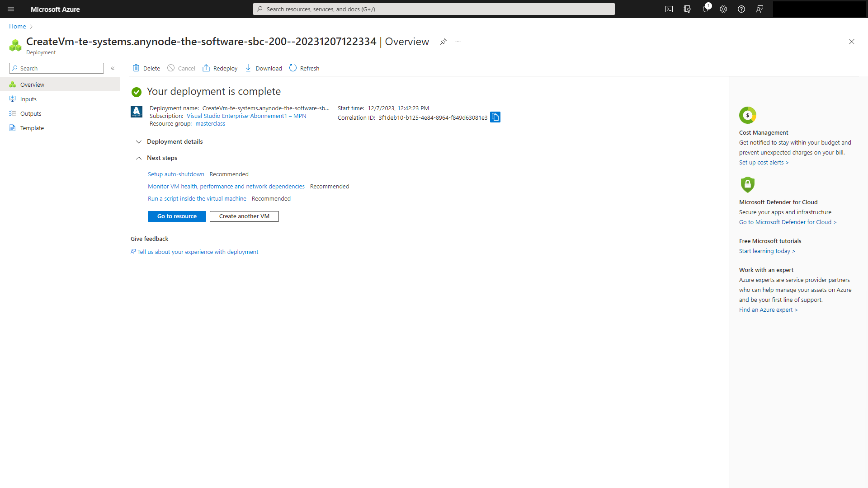Click the Correlation ID value '3f1deb10-b125-4e84-8964-f849d63081e3'
The image size is (868, 488).
pyautogui.click(x=433, y=117)
